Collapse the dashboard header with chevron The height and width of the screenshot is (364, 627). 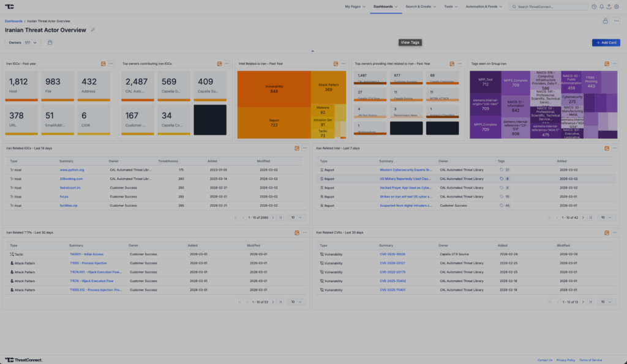coord(313,51)
